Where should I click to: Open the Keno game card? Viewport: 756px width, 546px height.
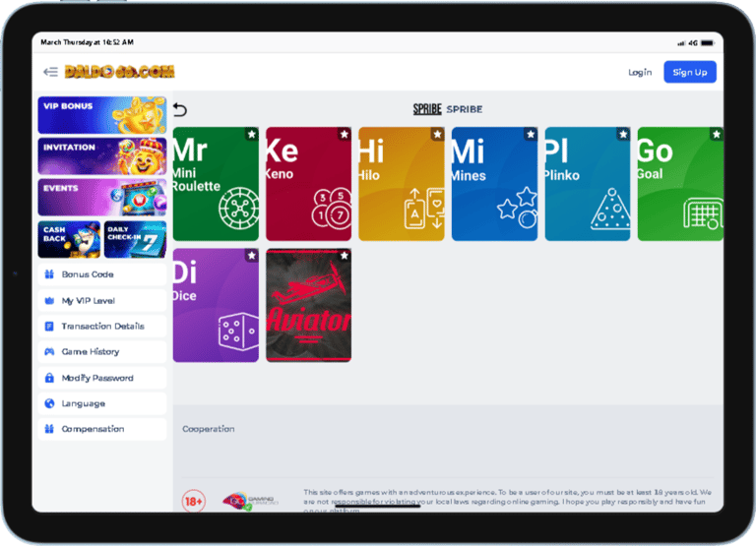point(308,184)
